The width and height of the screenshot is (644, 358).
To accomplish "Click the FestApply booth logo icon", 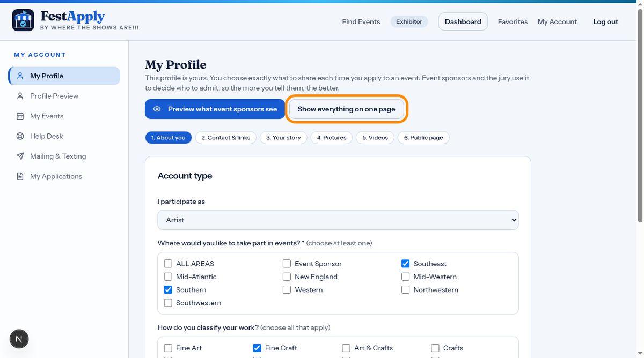I will pyautogui.click(x=23, y=20).
